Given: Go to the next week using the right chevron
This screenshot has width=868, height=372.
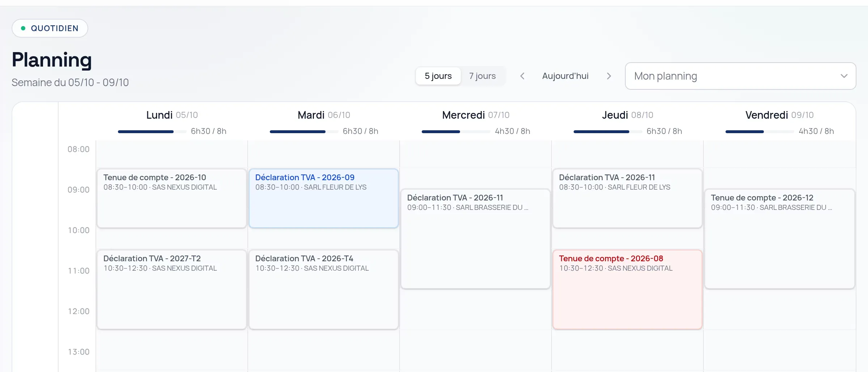Looking at the screenshot, I should coord(609,76).
